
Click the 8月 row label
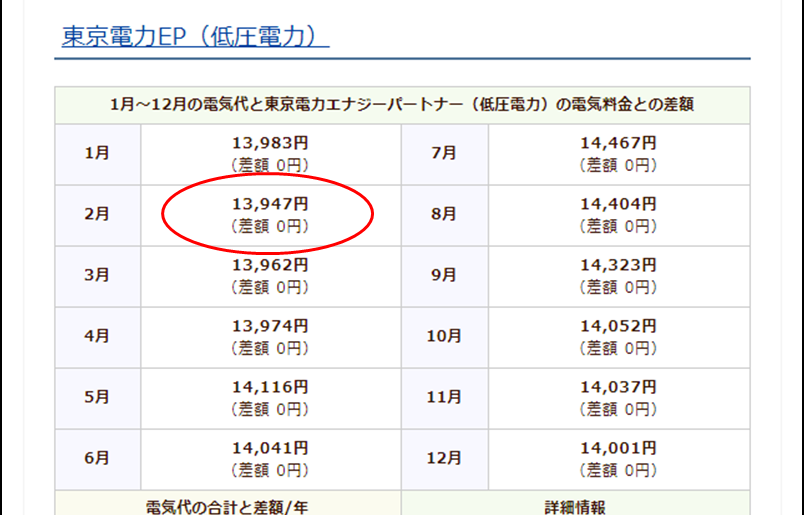(444, 214)
